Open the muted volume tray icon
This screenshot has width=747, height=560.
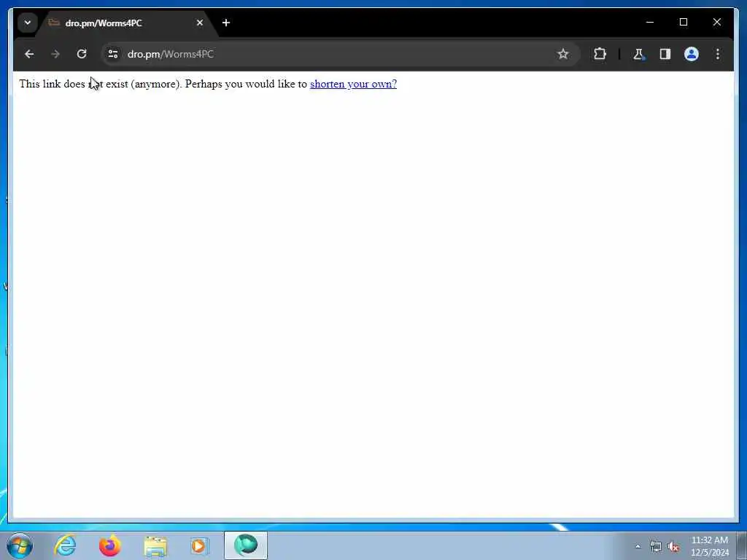[x=673, y=547]
